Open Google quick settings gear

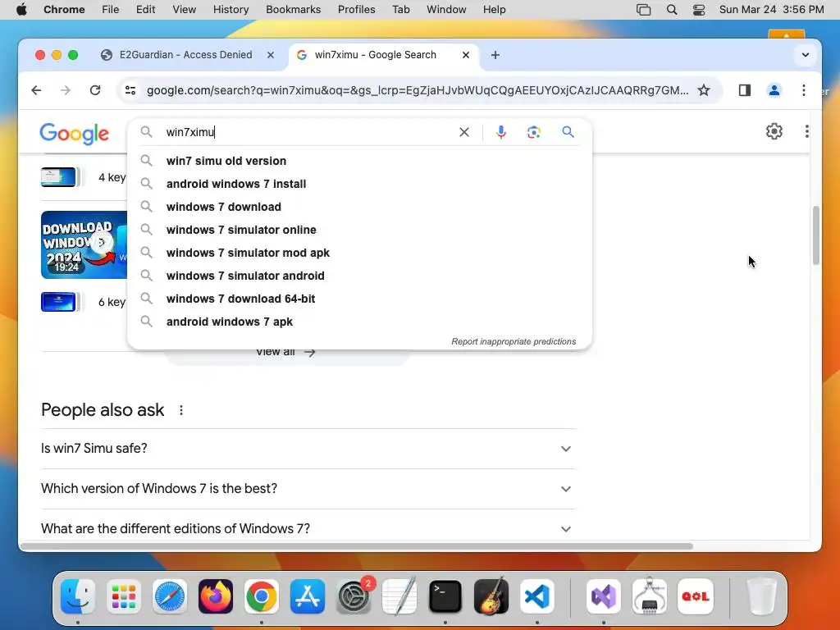[774, 131]
